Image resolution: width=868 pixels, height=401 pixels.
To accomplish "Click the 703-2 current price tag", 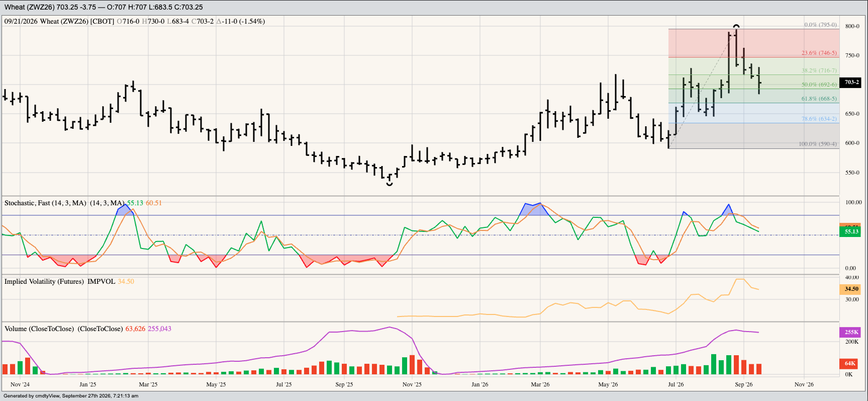I will 851,82.
